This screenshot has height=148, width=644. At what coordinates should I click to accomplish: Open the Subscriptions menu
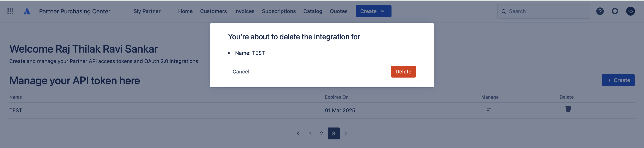(x=279, y=11)
